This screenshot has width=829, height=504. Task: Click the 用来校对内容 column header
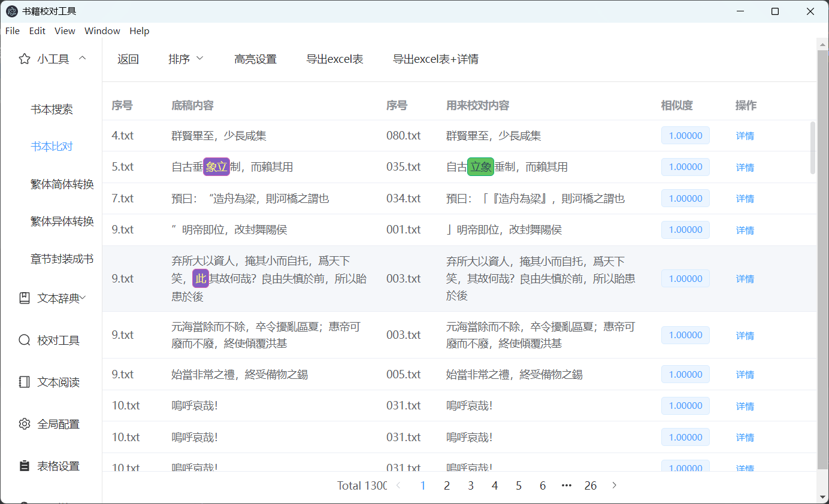pos(478,105)
